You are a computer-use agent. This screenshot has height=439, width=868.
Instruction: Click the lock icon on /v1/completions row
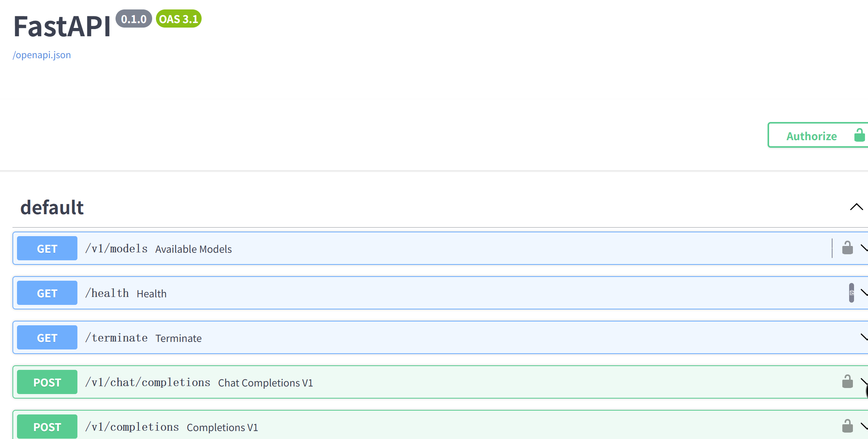coord(847,426)
